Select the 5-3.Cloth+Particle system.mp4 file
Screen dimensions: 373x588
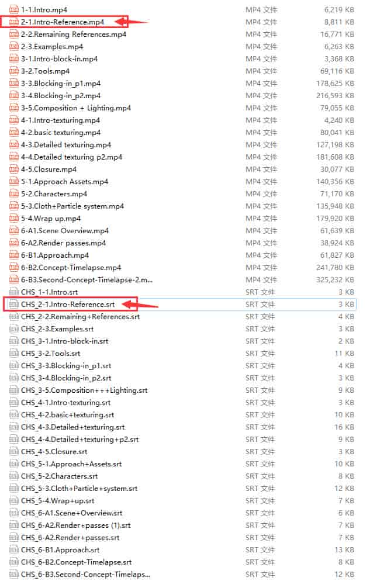[x=72, y=206]
